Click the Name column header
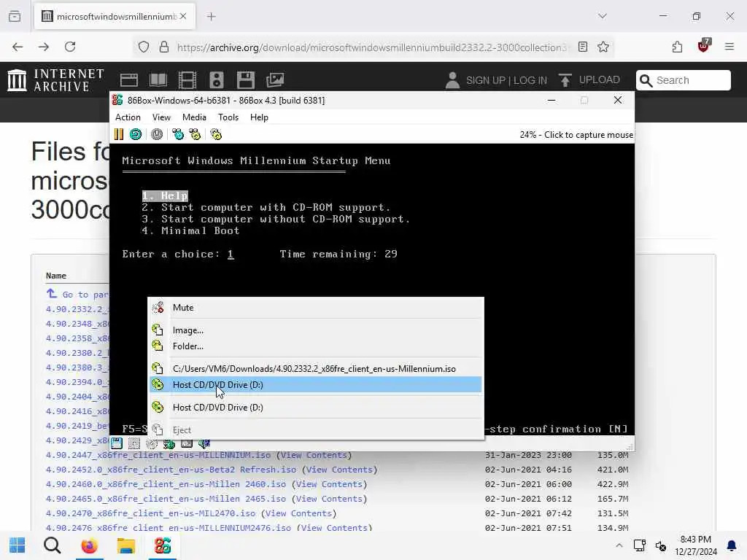Image resolution: width=747 pixels, height=560 pixels. click(55, 276)
